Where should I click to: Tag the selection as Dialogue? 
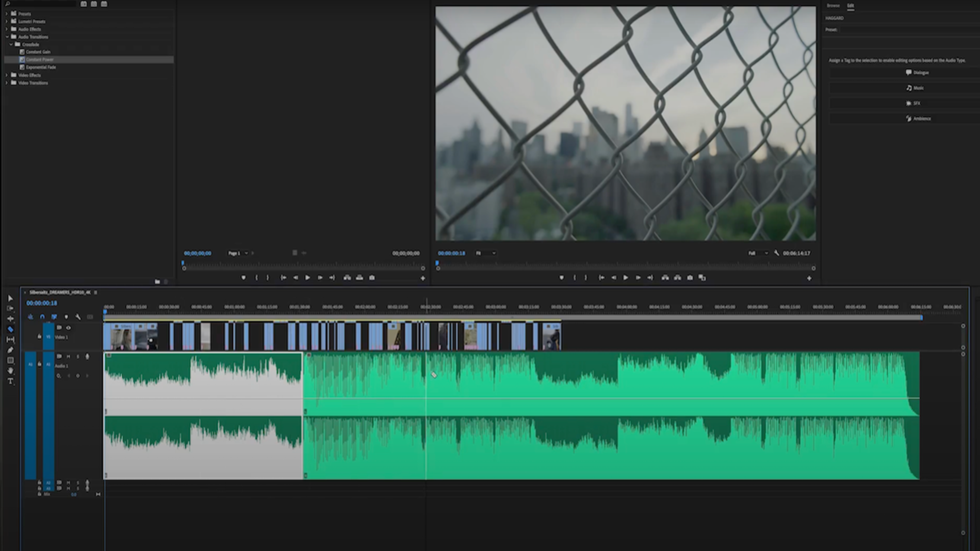pos(917,73)
